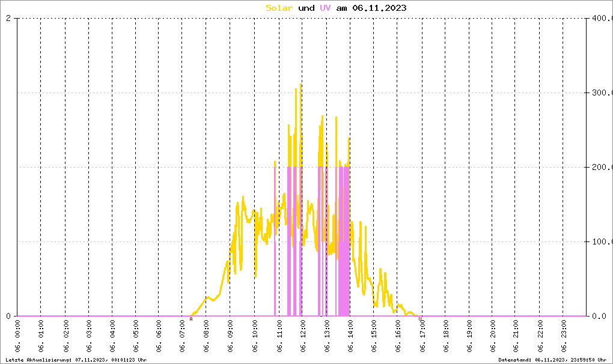Click the right axis value "200"
The image size is (613, 364).
coord(602,167)
